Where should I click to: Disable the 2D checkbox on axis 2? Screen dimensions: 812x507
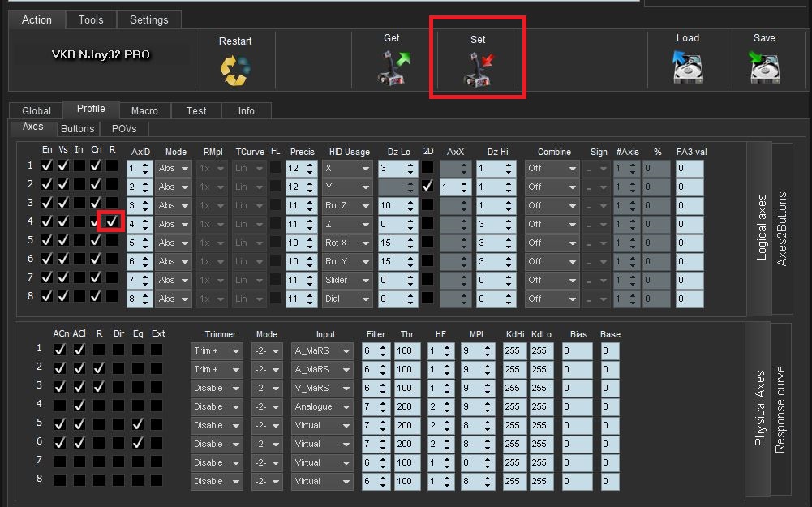[x=427, y=187]
